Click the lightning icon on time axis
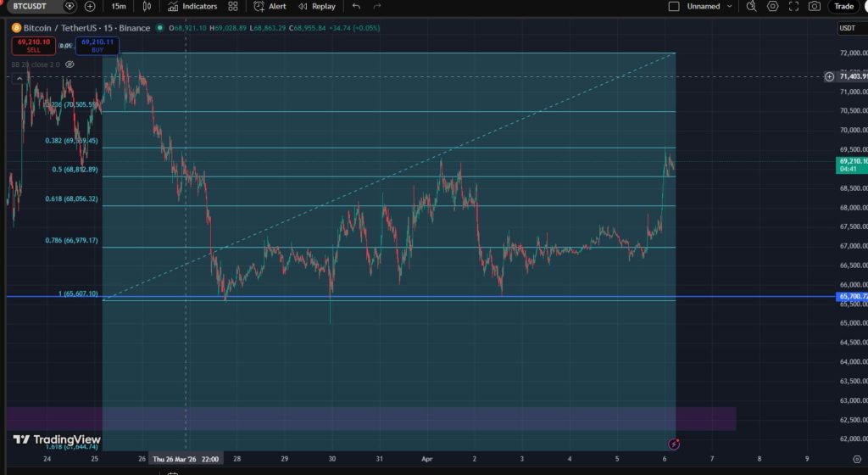 [674, 444]
